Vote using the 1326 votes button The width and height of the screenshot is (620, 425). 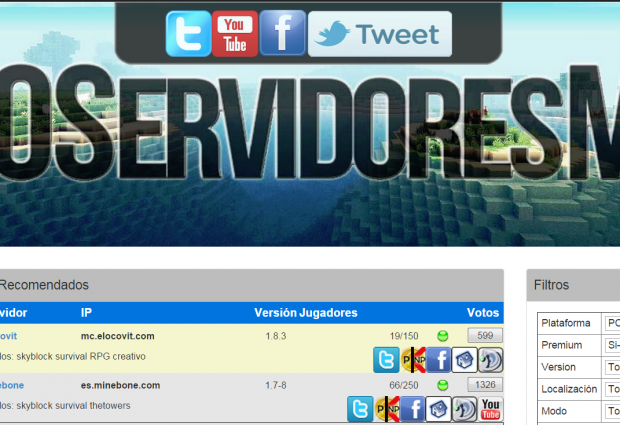(485, 385)
